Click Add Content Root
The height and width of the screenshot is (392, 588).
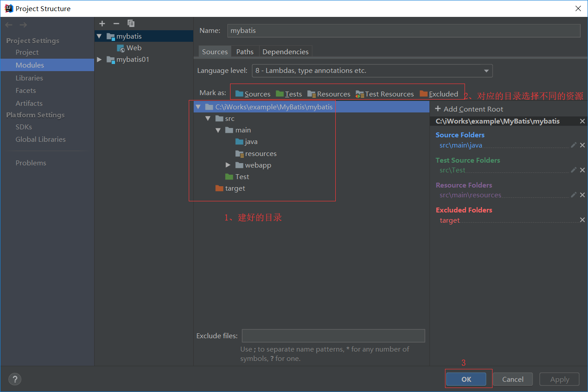pos(469,109)
